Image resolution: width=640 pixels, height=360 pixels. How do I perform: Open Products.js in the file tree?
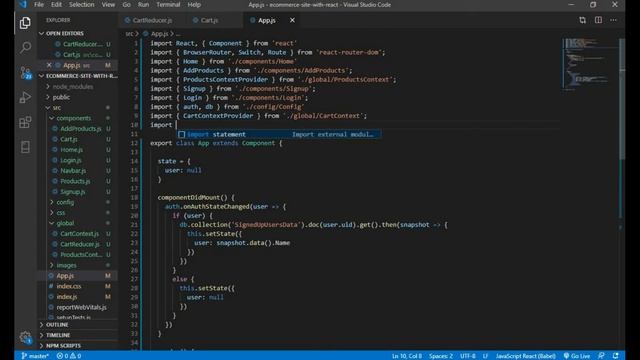pos(75,181)
